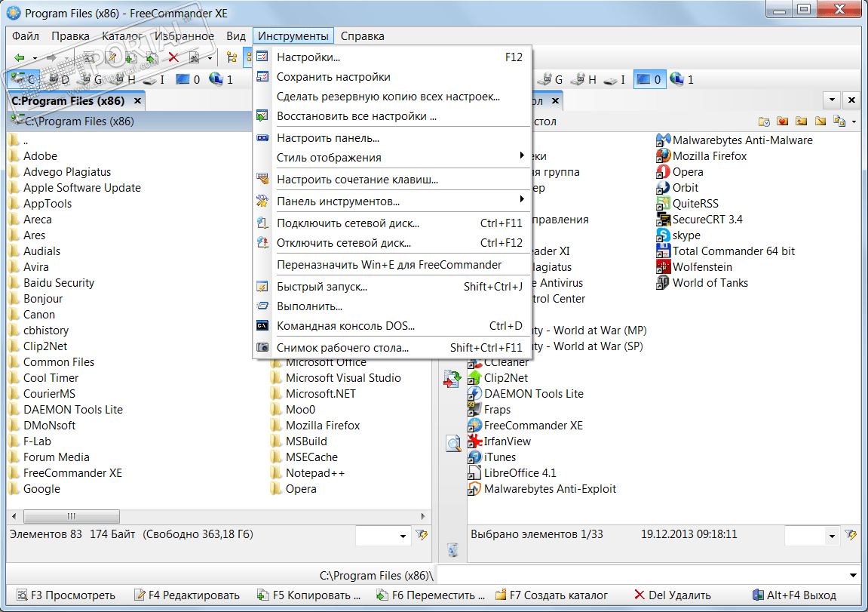
Task: Choose Сохранить настройки menu entry
Action: 392,77
